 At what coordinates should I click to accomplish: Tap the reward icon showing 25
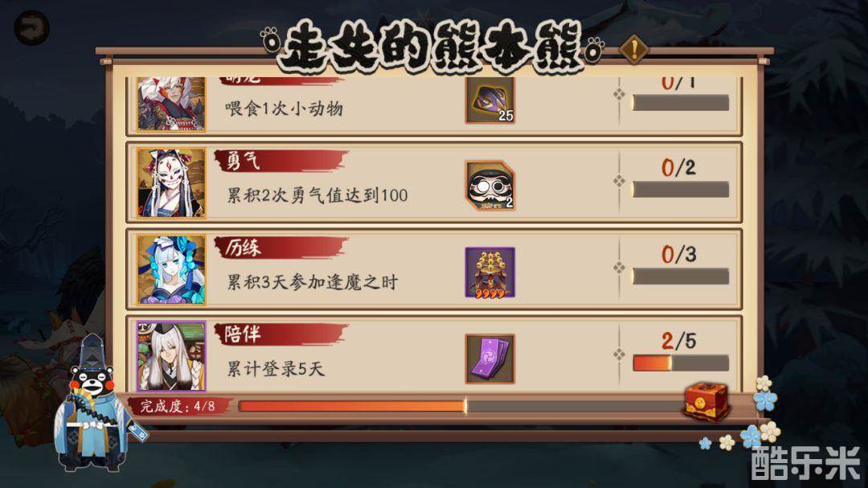[x=490, y=100]
